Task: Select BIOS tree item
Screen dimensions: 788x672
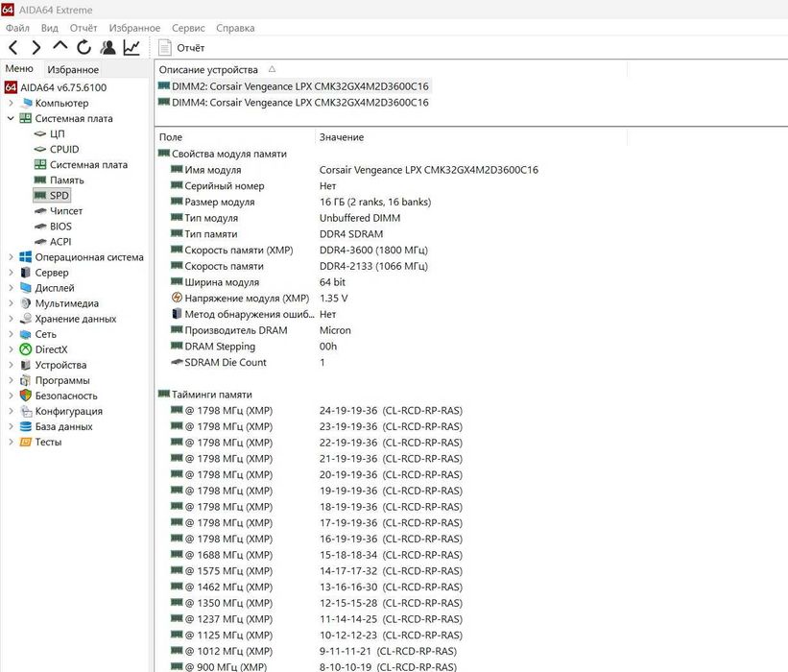Action: click(60, 227)
